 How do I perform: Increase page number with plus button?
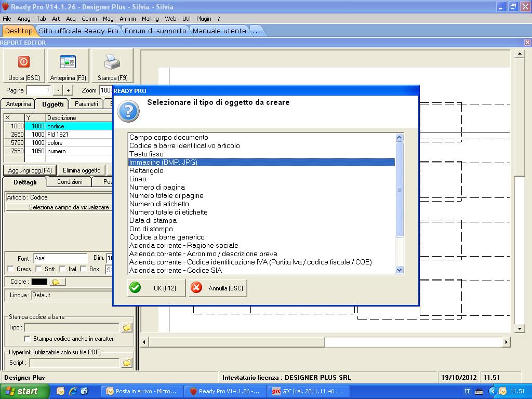68,90
